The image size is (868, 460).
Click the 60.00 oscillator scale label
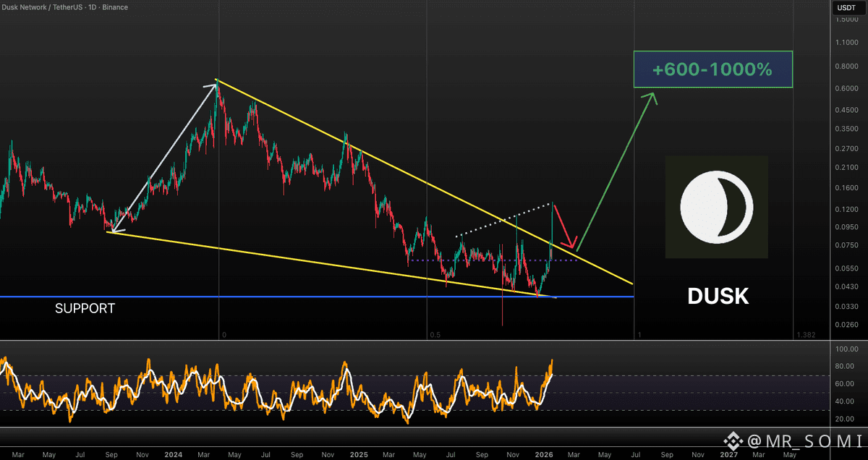[x=845, y=383]
